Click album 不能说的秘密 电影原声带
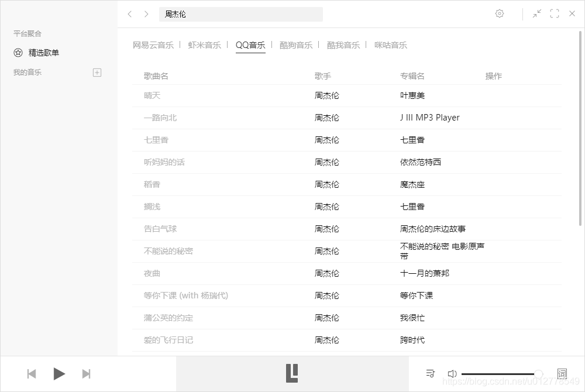 point(442,251)
